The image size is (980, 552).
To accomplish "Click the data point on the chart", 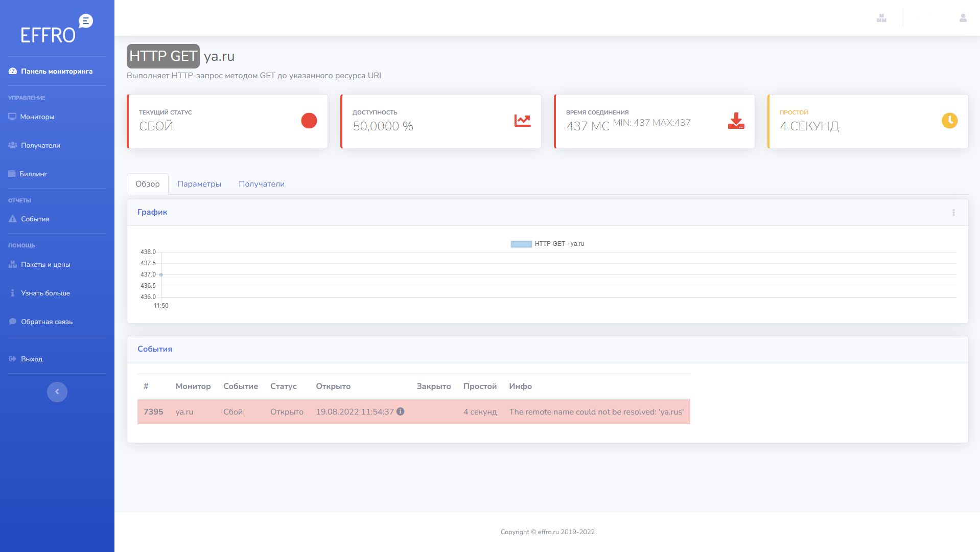I will (161, 275).
